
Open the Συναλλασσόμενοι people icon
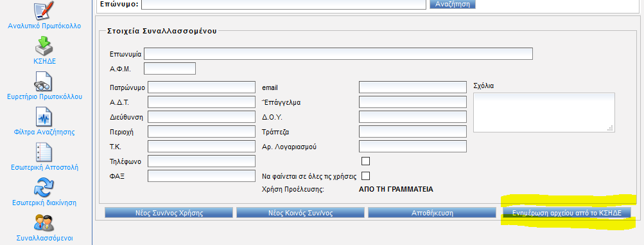(x=44, y=222)
